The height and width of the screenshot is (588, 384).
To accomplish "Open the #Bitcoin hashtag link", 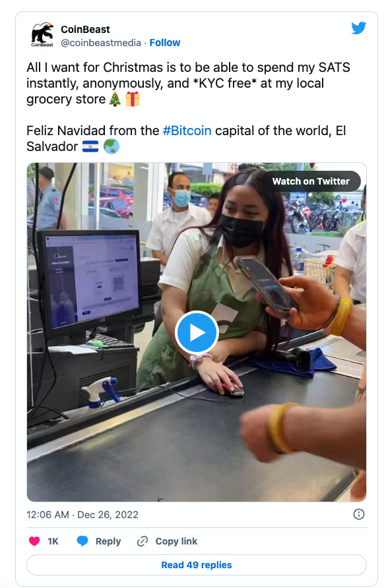I will pos(187,131).
